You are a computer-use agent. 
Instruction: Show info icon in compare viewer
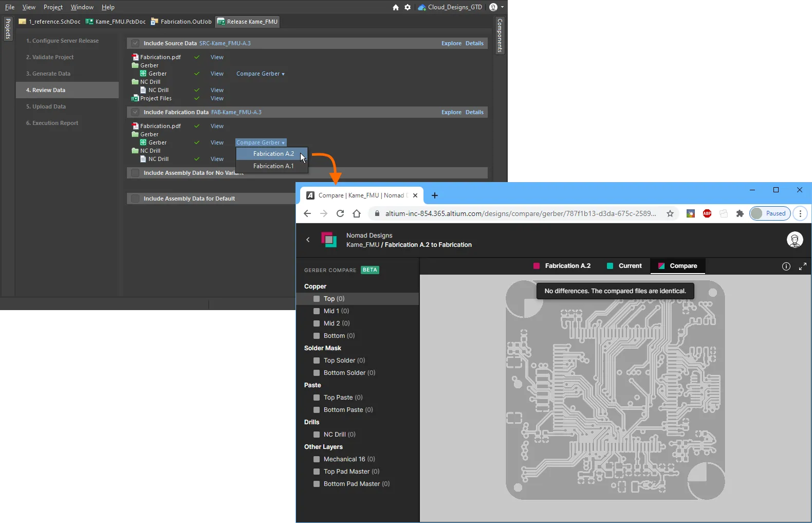coord(786,266)
